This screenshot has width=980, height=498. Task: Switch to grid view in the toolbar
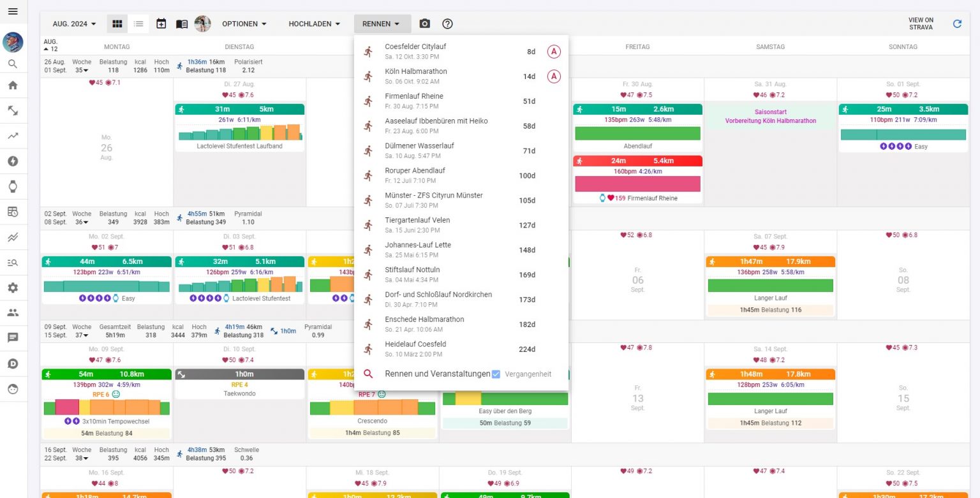click(x=117, y=24)
